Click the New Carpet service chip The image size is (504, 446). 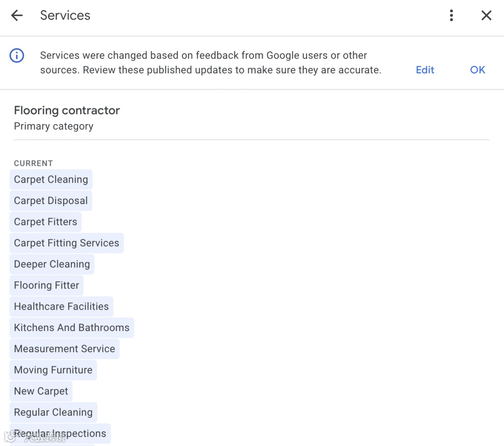pos(41,391)
